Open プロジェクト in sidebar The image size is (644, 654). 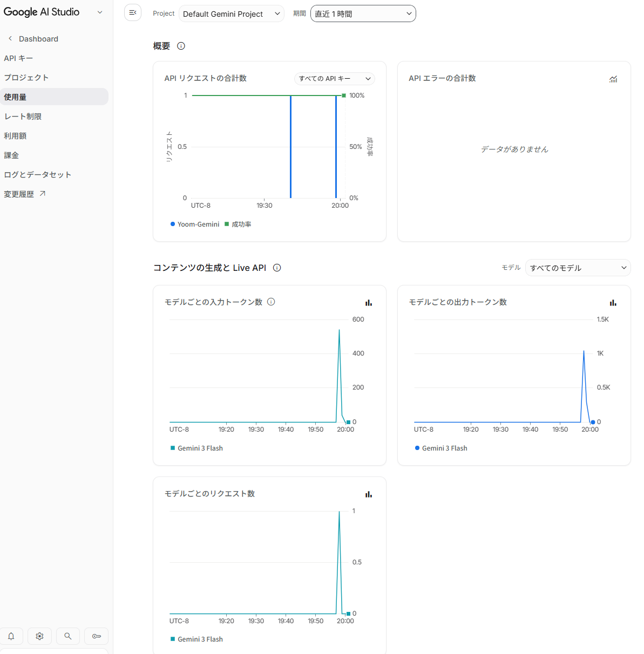click(26, 78)
